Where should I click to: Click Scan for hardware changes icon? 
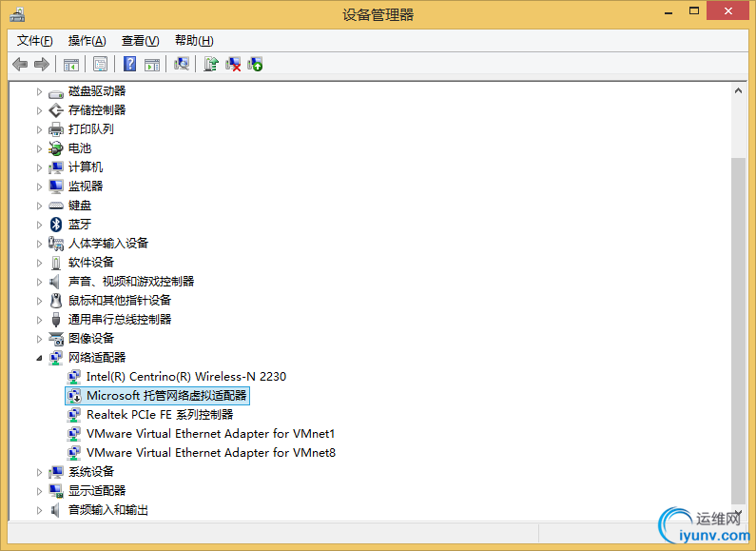tap(182, 64)
